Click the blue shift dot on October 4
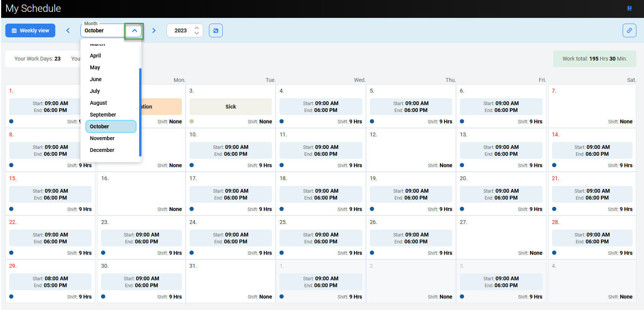Image resolution: width=644 pixels, height=310 pixels. 282,121
